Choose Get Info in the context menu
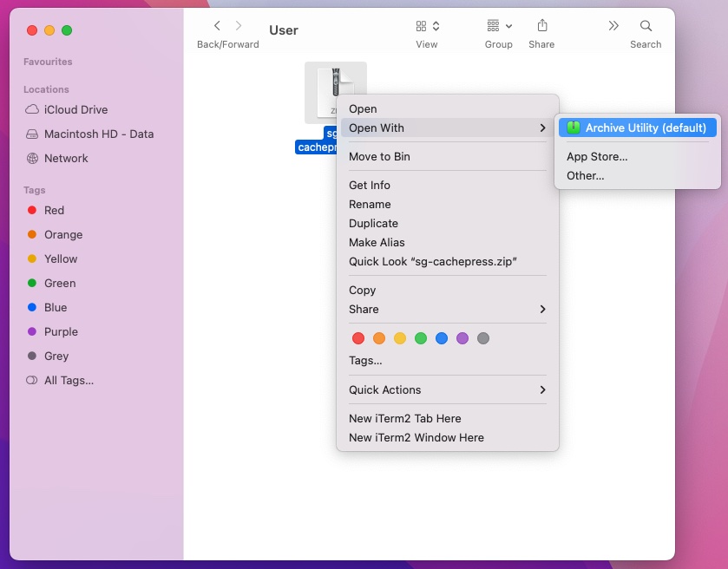728x569 pixels. [447, 185]
